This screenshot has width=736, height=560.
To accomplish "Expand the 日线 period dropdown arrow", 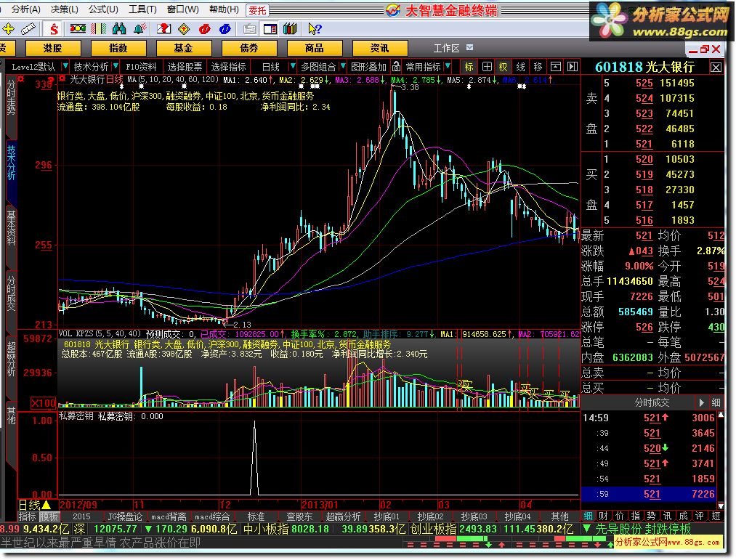I will 293,66.
